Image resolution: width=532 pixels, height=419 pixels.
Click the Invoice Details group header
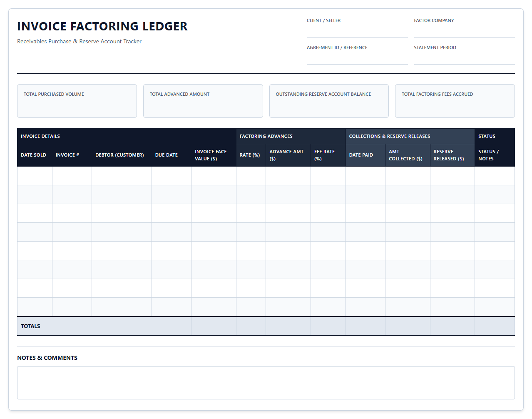coord(127,136)
